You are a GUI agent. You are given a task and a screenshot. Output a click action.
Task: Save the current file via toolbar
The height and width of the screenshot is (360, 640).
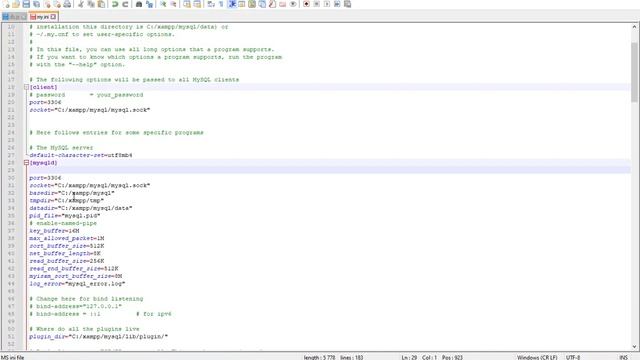tap(26, 4)
